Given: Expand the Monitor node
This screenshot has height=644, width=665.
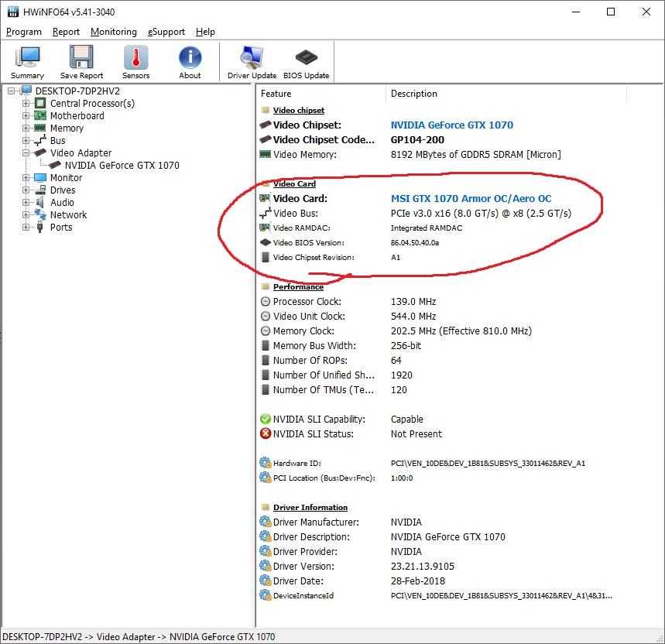Looking at the screenshot, I should pos(26,177).
